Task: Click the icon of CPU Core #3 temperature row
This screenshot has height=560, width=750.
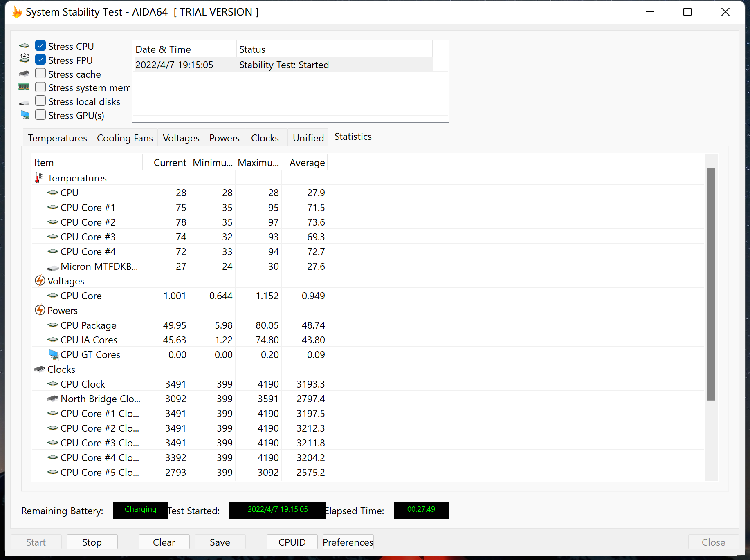Action: (53, 237)
